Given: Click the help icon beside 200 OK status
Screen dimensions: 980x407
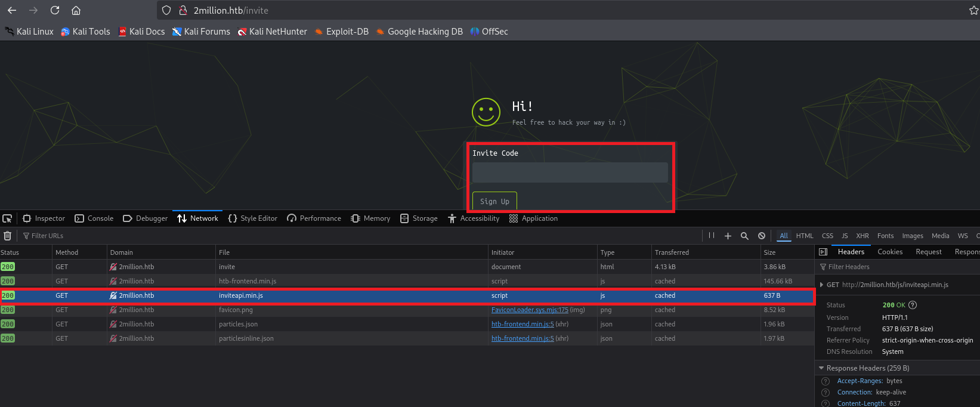Looking at the screenshot, I should tap(913, 305).
